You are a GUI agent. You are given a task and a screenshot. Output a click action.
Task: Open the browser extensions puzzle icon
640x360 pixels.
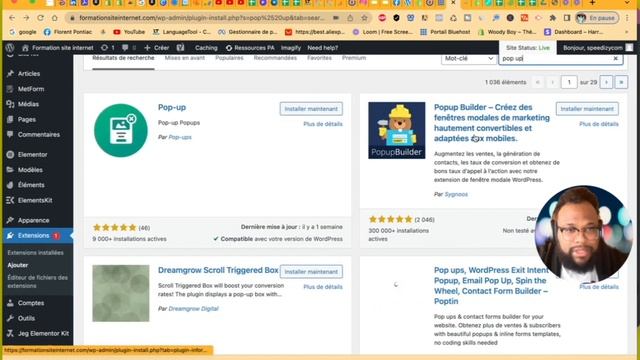click(x=553, y=18)
